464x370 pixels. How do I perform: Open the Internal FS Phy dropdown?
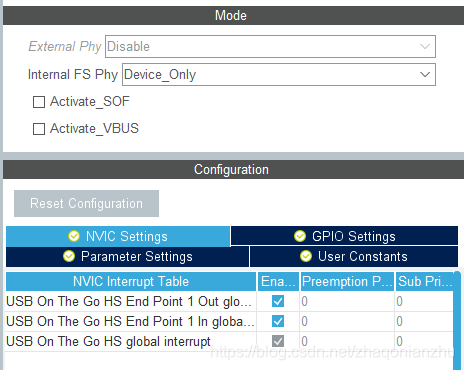tap(279, 74)
